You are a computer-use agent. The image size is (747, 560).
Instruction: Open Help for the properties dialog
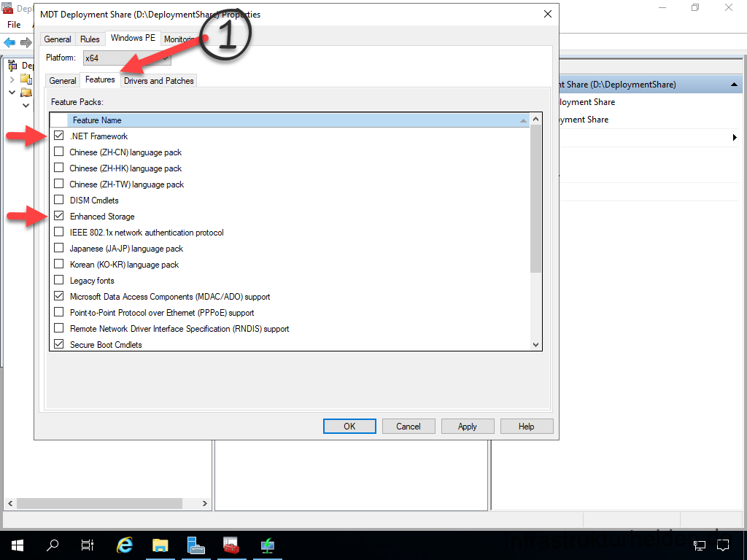[x=527, y=426]
